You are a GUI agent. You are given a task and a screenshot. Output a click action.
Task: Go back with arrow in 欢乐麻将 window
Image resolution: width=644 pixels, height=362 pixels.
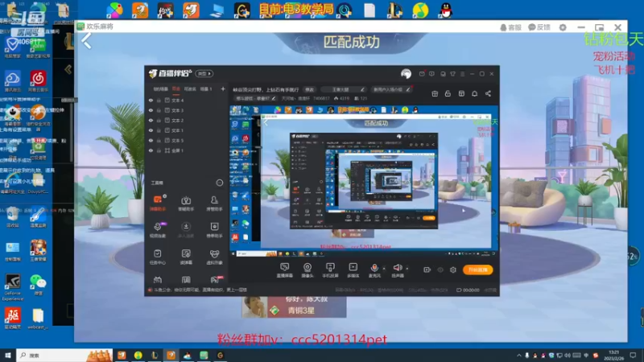[x=86, y=41]
